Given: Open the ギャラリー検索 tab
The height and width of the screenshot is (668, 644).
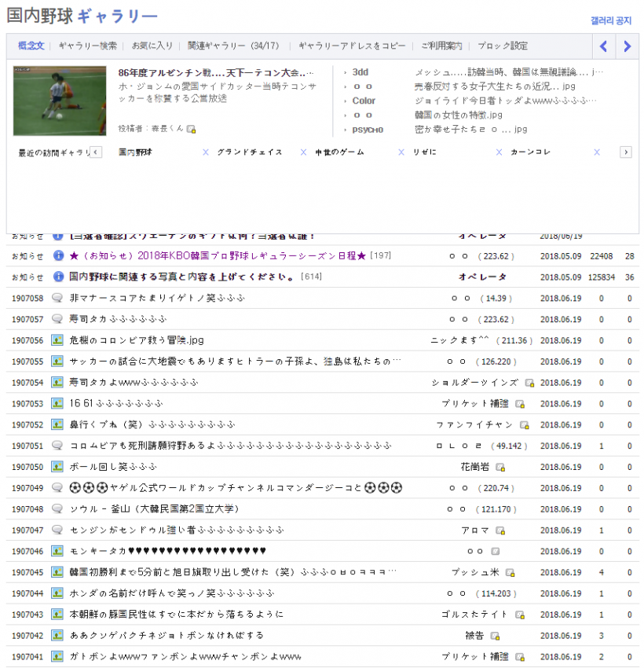Looking at the screenshot, I should [88, 46].
